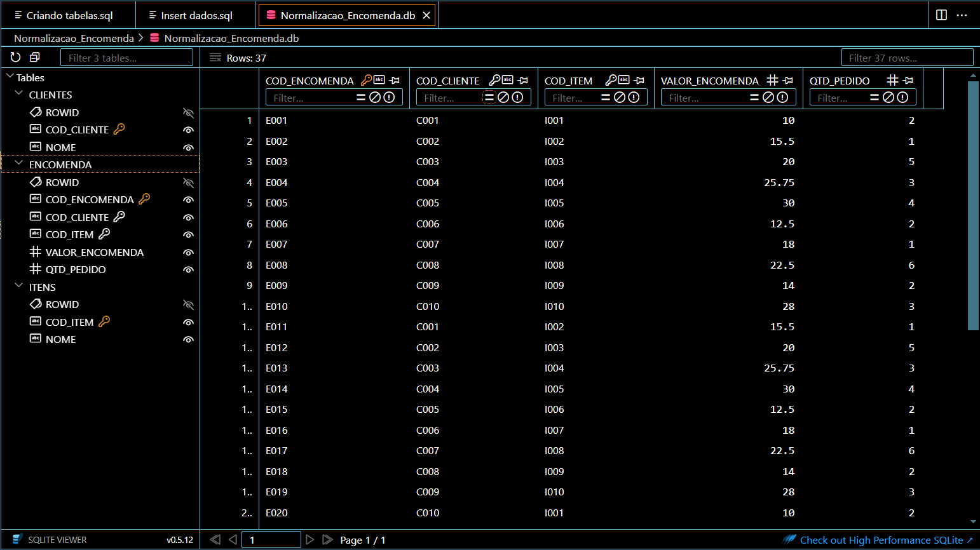Go to the first page
Screen dimensions: 980x550
[x=215, y=540]
